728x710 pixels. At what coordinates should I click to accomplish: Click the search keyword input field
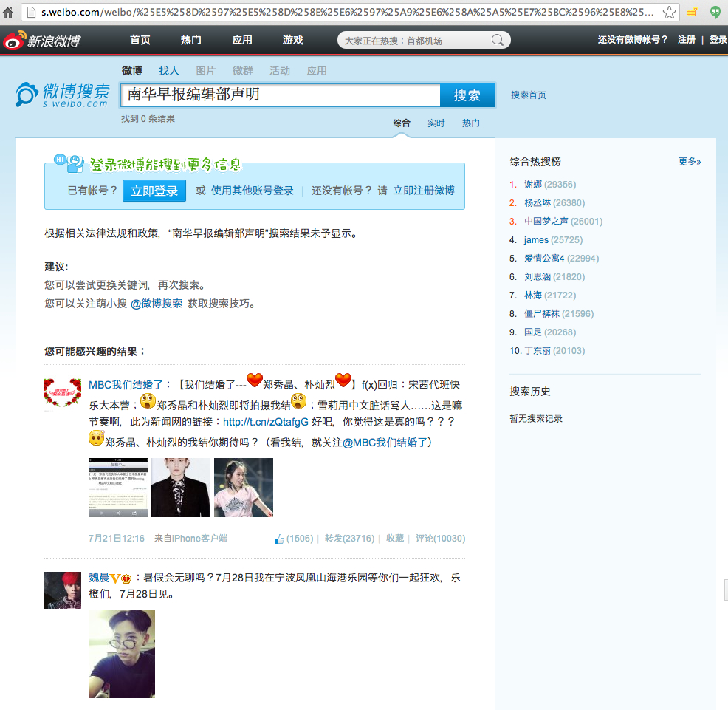pyautogui.click(x=281, y=95)
